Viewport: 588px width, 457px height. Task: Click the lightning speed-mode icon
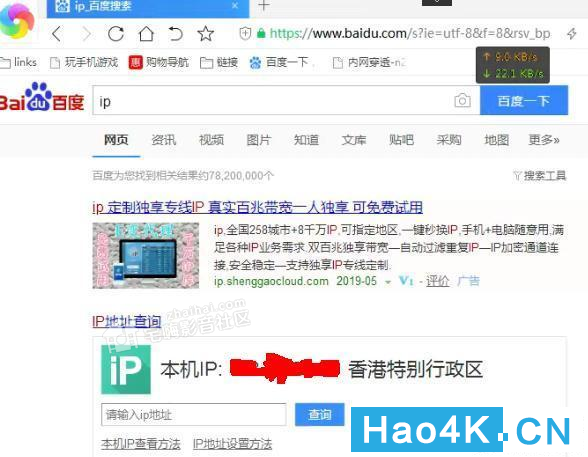[572, 34]
